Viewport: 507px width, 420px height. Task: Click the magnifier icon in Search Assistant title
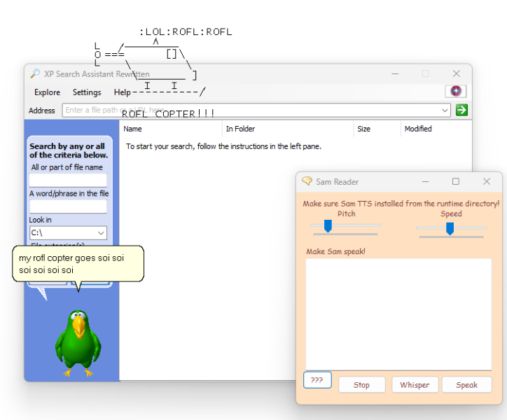point(35,73)
